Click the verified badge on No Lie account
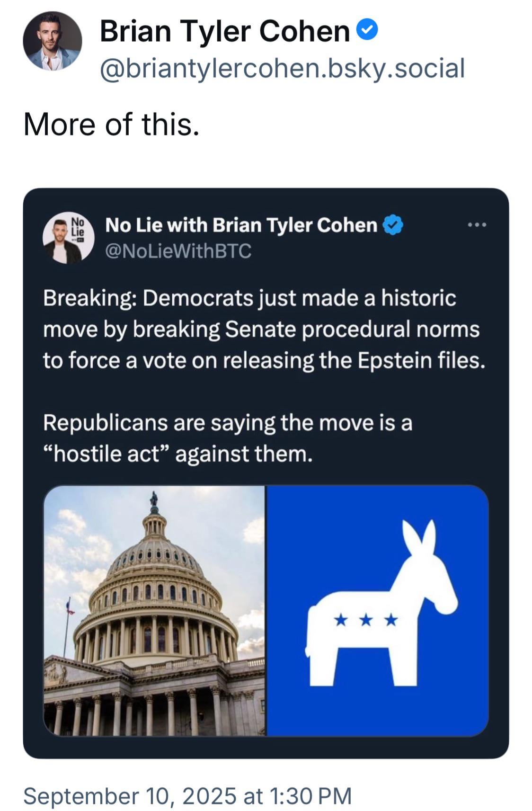 pos(392,225)
